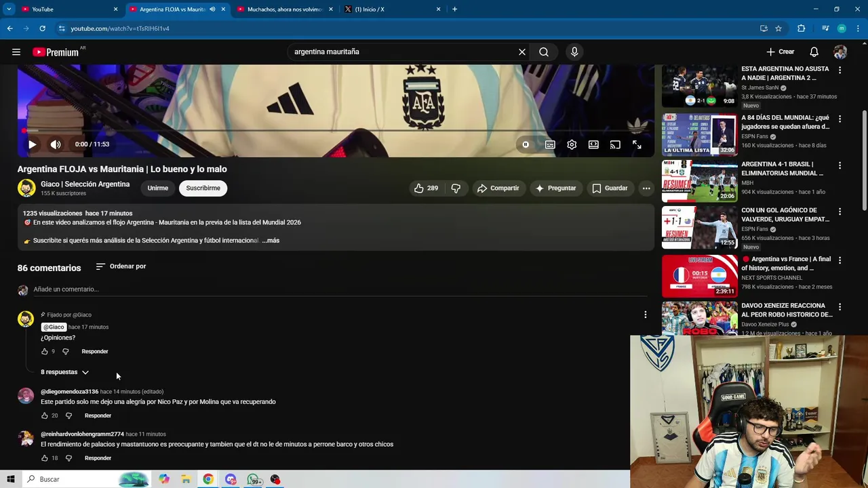Open the Compartir share dialog

[498, 188]
